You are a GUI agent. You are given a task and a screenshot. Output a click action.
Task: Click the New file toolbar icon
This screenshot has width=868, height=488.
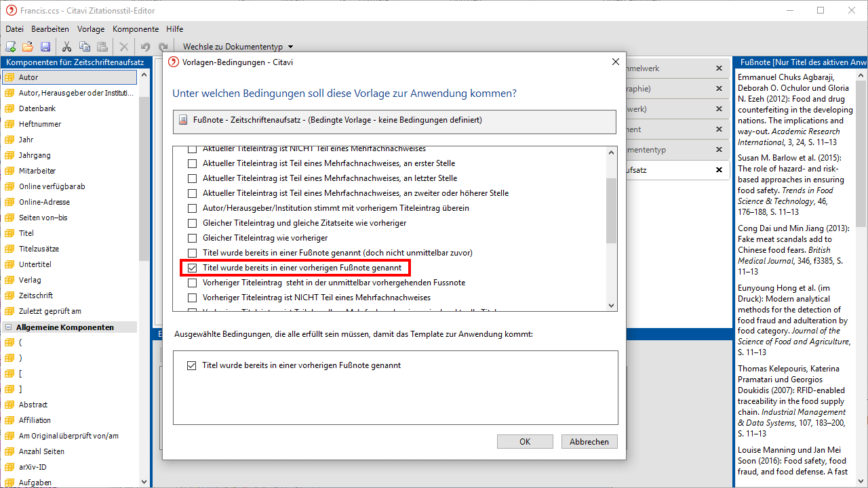coord(10,47)
